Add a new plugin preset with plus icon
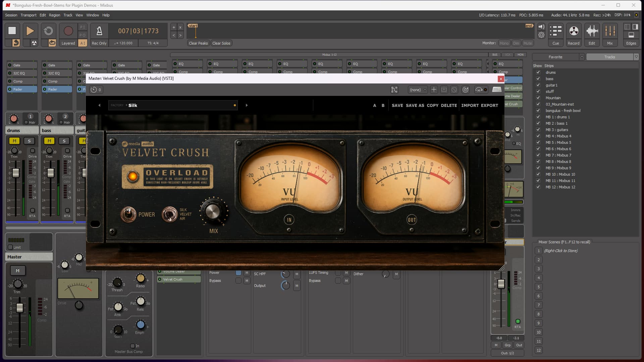Image resolution: width=644 pixels, height=362 pixels. (x=434, y=89)
